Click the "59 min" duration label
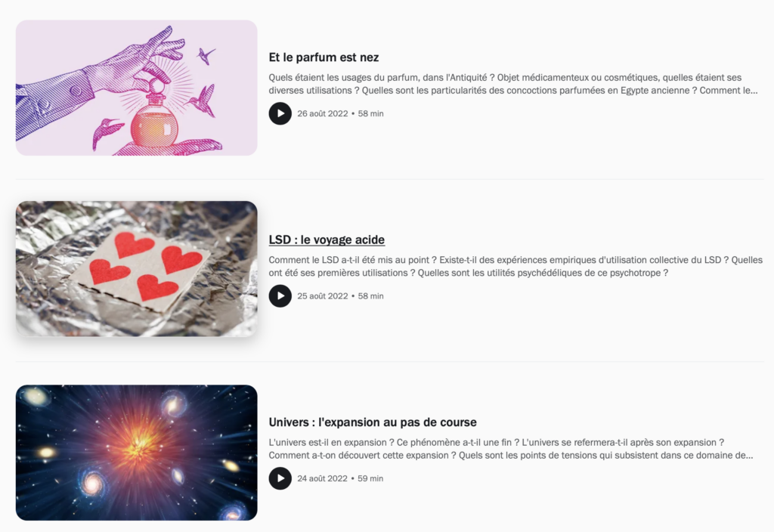 [x=370, y=478]
